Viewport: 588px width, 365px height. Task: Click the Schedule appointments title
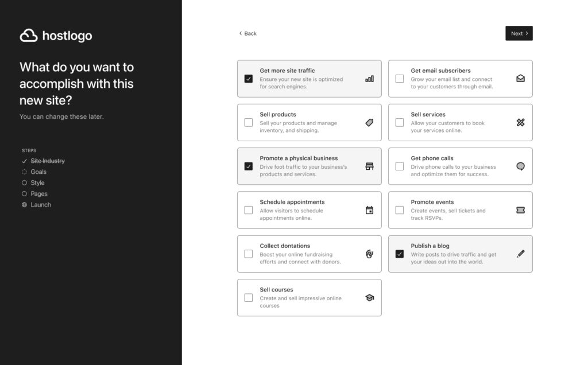[292, 202]
